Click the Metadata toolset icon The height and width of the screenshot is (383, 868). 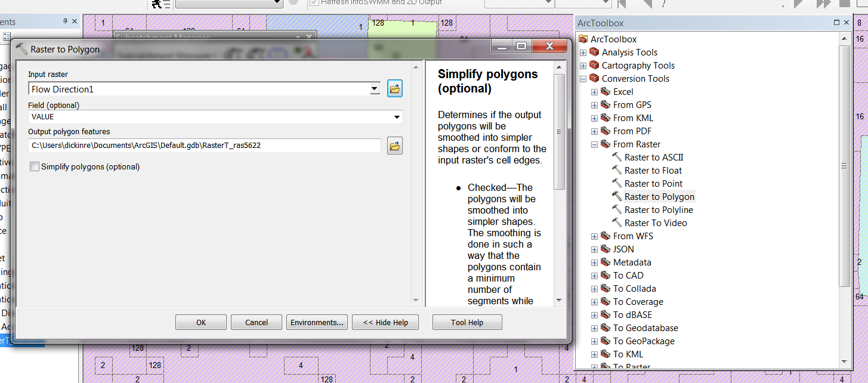[x=606, y=262]
